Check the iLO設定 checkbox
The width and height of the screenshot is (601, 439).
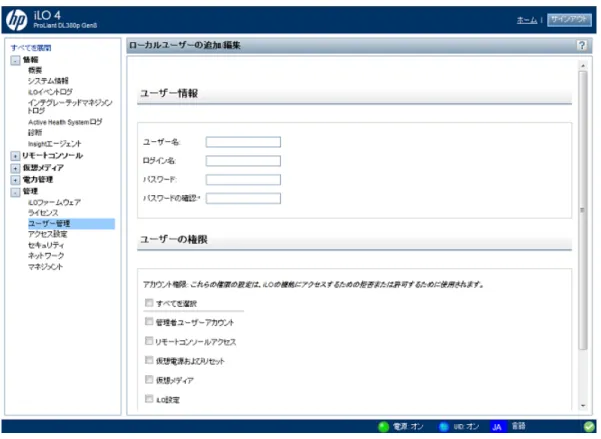pos(149,399)
